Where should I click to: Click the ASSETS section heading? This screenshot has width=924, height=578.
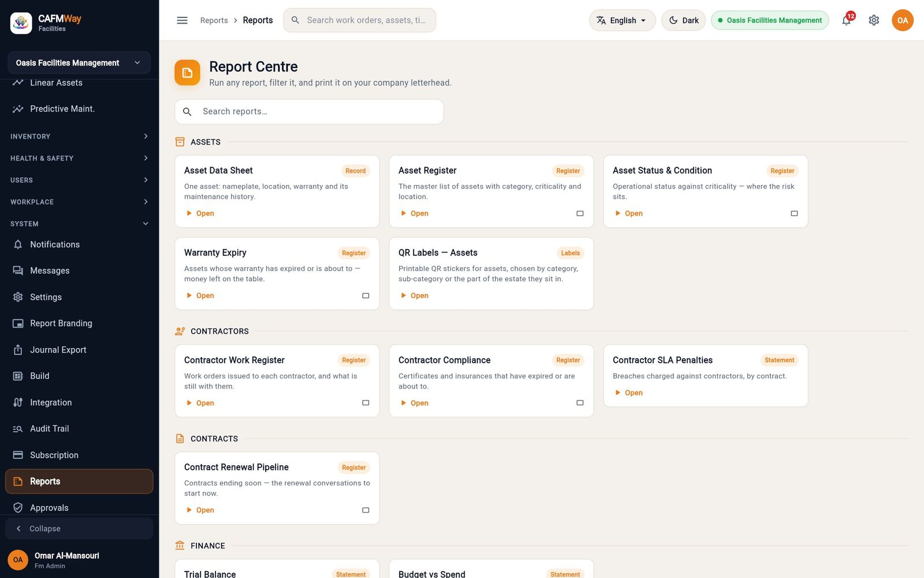click(x=206, y=142)
